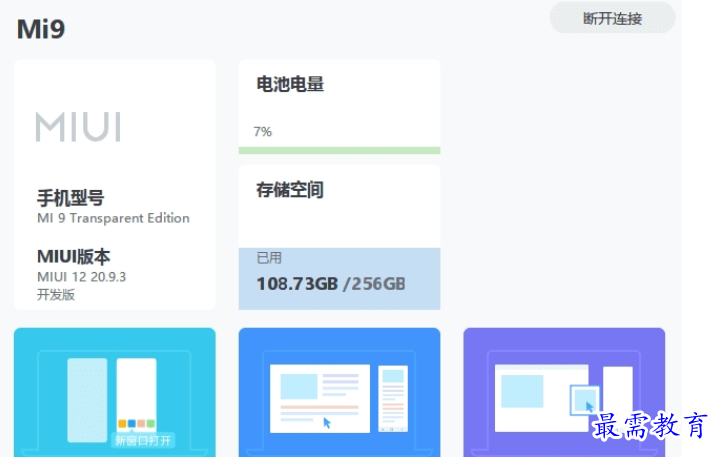The width and height of the screenshot is (716, 457).
Task: Select the Mi9 device title
Action: coord(41,29)
